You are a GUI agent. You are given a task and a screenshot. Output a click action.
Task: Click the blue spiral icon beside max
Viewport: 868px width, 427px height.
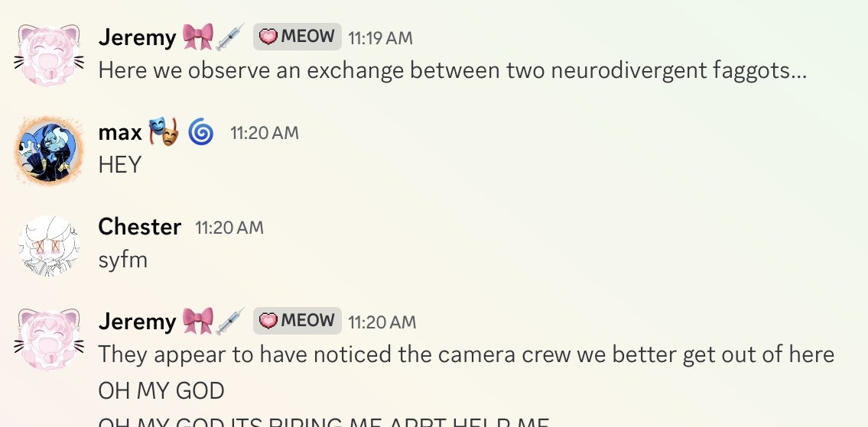pos(201,133)
